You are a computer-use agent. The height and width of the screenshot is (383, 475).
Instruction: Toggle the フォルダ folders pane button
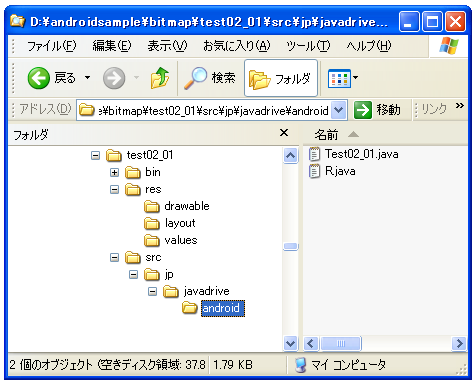(x=281, y=78)
